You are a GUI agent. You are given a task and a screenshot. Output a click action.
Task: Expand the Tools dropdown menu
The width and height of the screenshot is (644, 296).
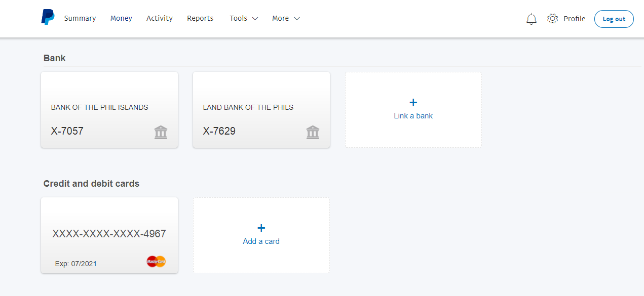click(244, 18)
